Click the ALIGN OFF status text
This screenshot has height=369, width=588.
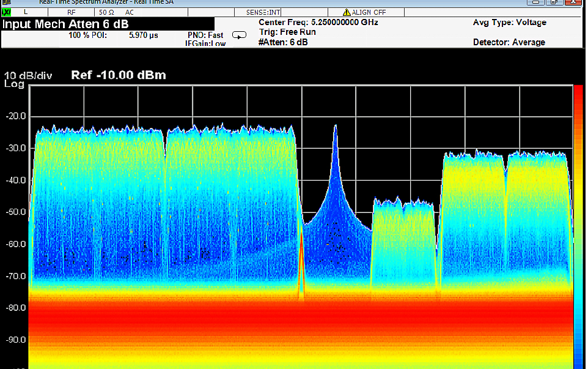[x=369, y=12]
